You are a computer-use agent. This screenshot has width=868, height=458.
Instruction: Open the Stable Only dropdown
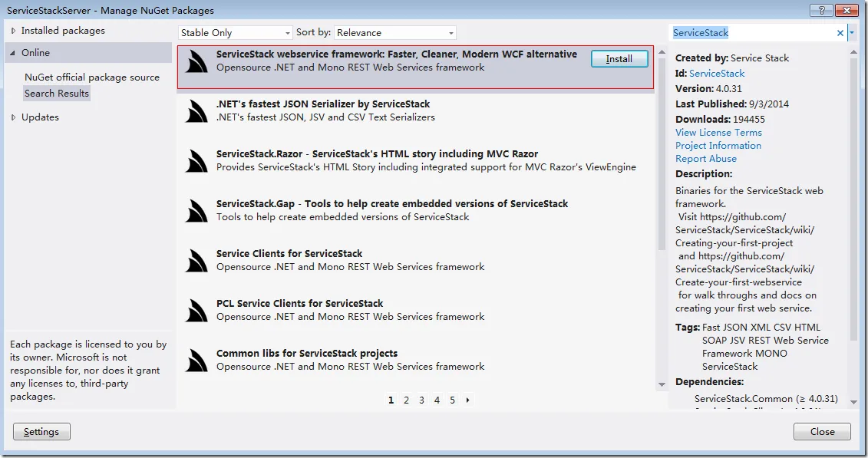point(236,33)
